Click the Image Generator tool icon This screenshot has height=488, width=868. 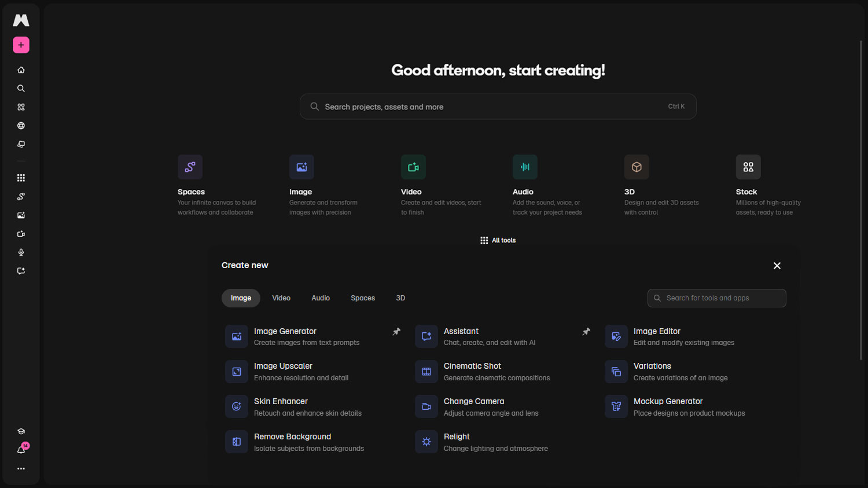pyautogui.click(x=237, y=336)
